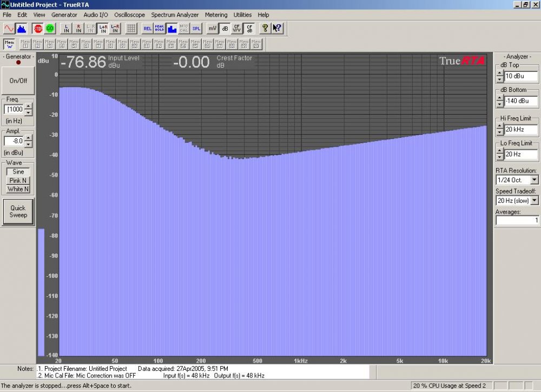Raise dB Top with up arrow
Viewport: 541px width, 392px height.
[x=500, y=73]
